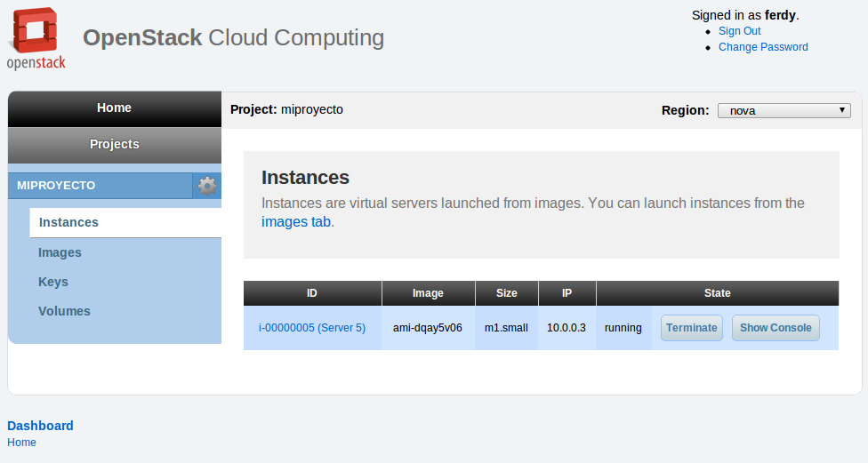Click the OpenStack logo icon

(x=36, y=38)
